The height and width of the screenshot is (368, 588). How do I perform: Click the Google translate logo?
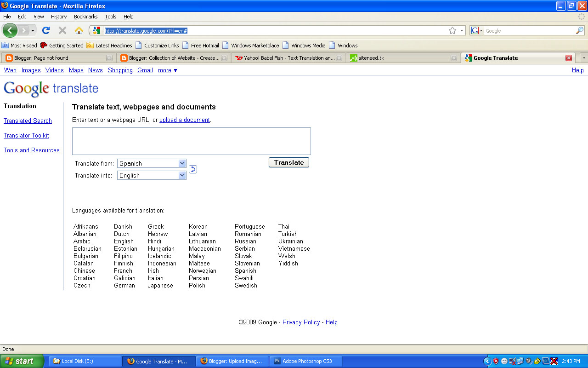pos(51,89)
